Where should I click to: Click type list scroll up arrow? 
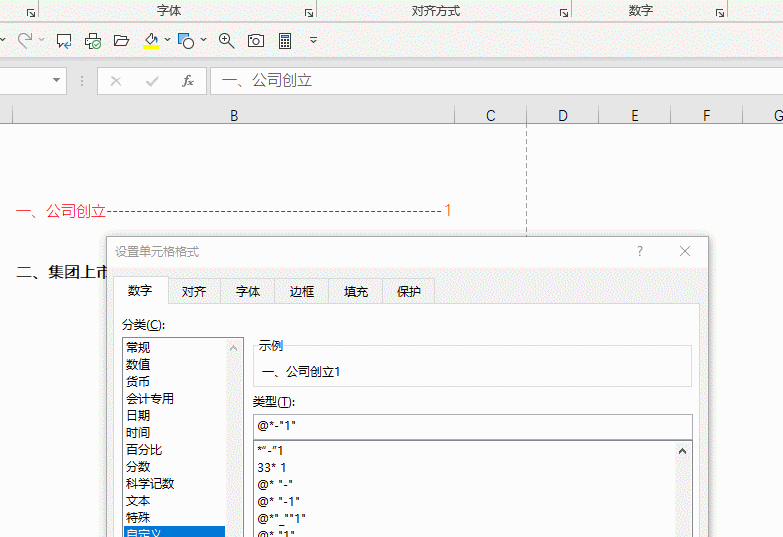(x=683, y=452)
